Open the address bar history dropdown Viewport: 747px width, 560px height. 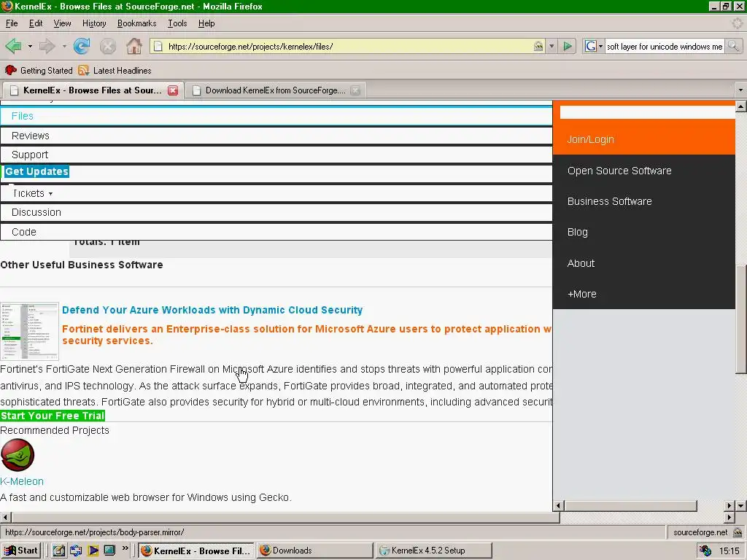coord(551,46)
